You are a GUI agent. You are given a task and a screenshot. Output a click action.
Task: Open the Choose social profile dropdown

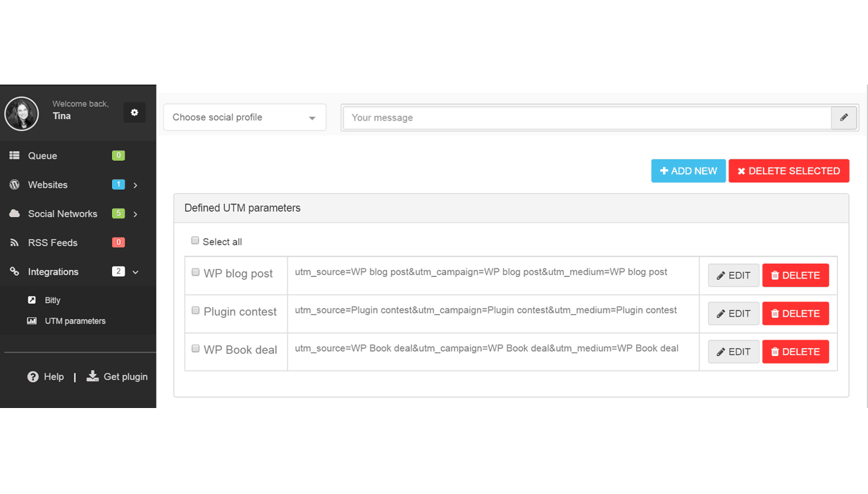pos(244,118)
